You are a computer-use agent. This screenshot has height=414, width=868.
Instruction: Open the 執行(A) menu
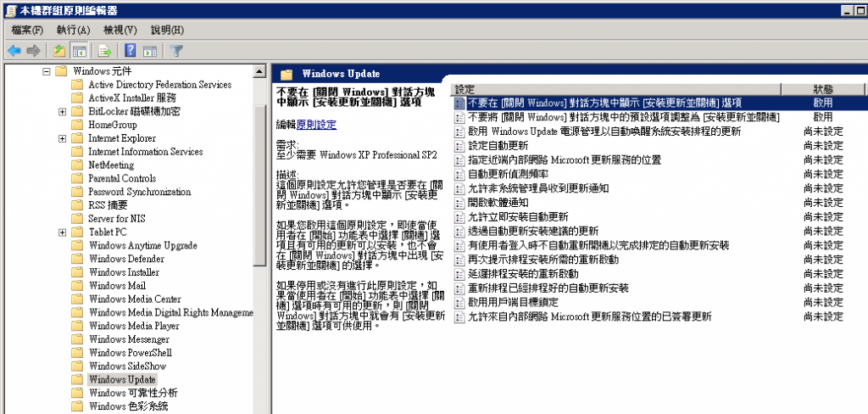click(73, 31)
